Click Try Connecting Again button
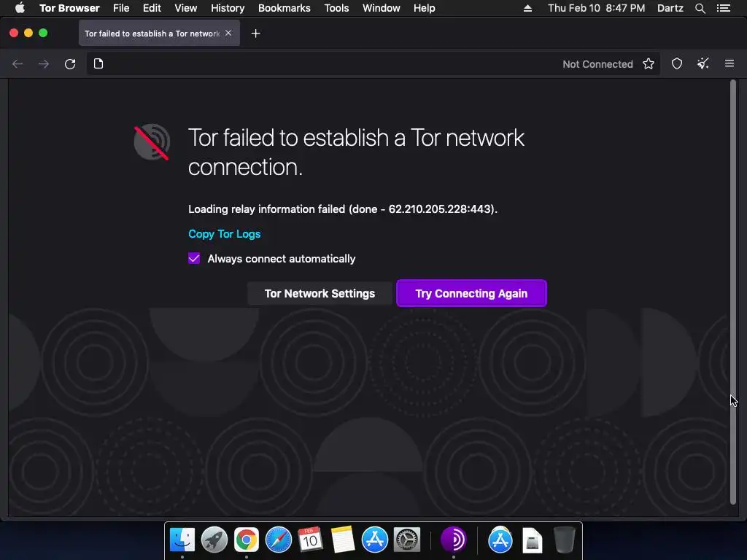This screenshot has width=747, height=560. pyautogui.click(x=471, y=293)
